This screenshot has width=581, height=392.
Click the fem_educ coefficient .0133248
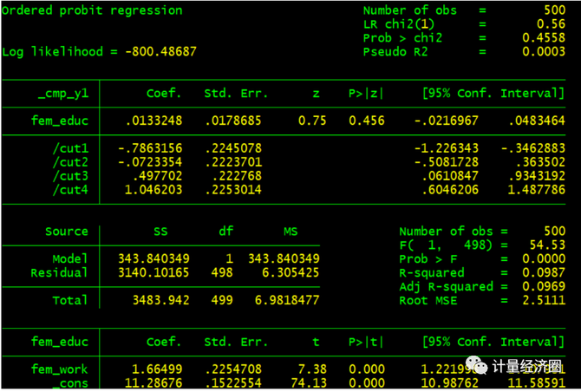153,121
